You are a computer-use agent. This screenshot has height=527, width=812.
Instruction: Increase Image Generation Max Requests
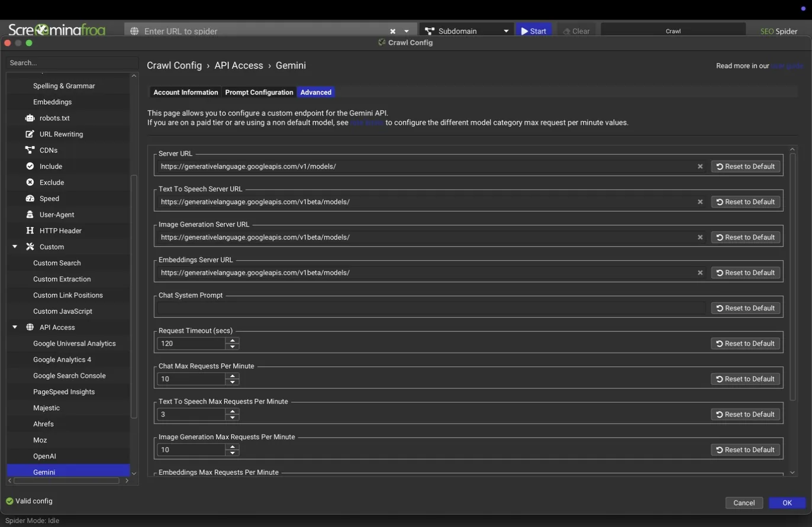pyautogui.click(x=233, y=447)
